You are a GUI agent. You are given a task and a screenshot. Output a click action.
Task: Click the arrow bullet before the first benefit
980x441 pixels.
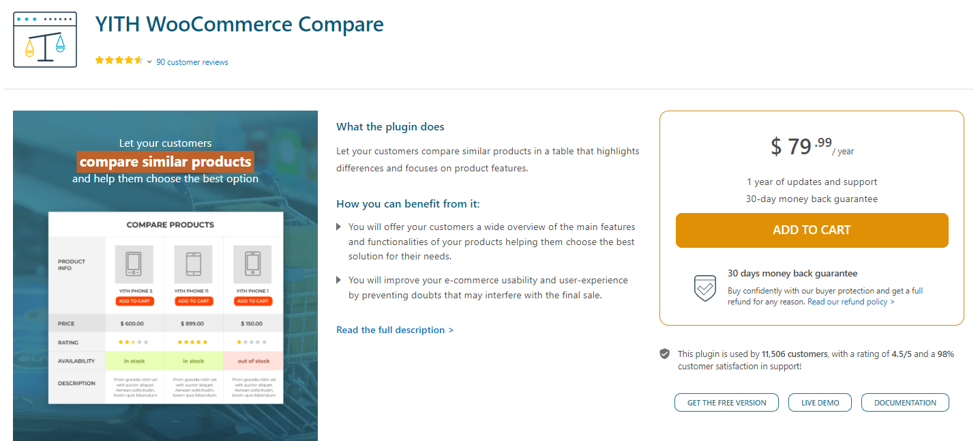tap(339, 227)
